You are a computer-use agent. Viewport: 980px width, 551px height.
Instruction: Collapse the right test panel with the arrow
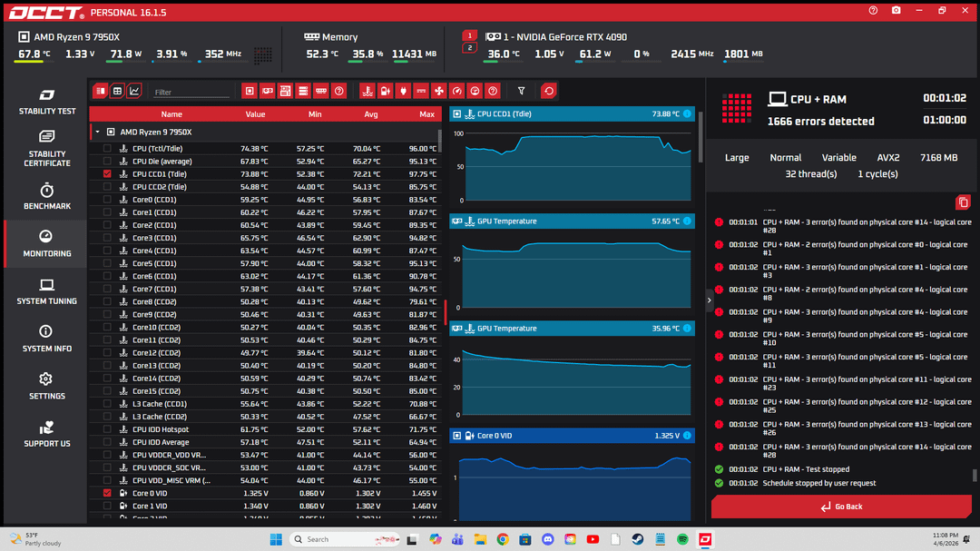pos(710,300)
